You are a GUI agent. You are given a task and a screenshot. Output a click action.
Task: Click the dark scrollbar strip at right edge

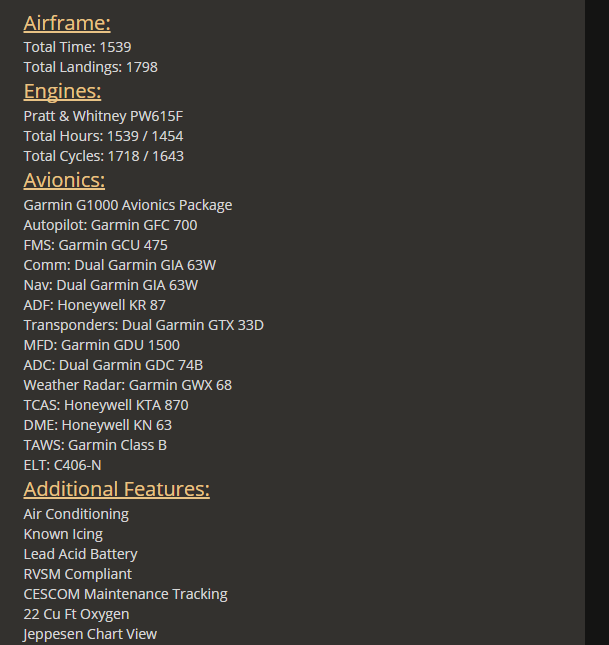(x=597, y=322)
